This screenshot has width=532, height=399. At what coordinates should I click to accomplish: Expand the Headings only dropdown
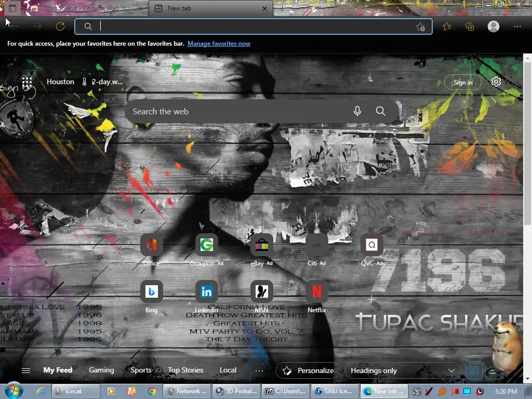tap(403, 370)
